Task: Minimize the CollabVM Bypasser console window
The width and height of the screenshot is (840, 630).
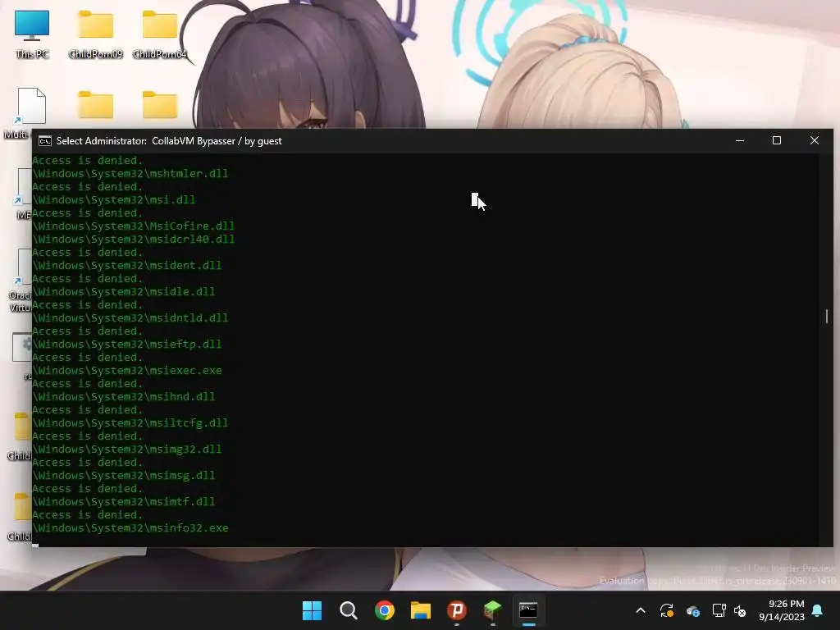Action: click(740, 140)
